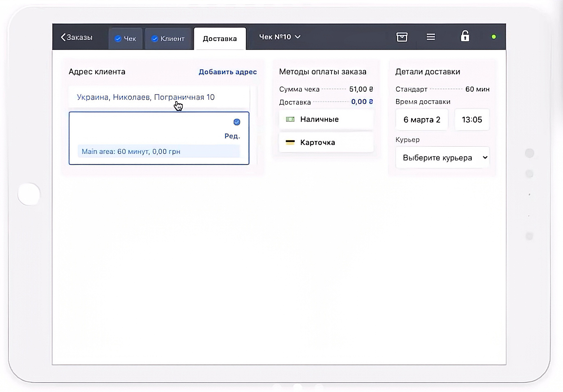Toggle the blue checkmark on selected address
Viewport: 563px width, 392px height.
[237, 122]
